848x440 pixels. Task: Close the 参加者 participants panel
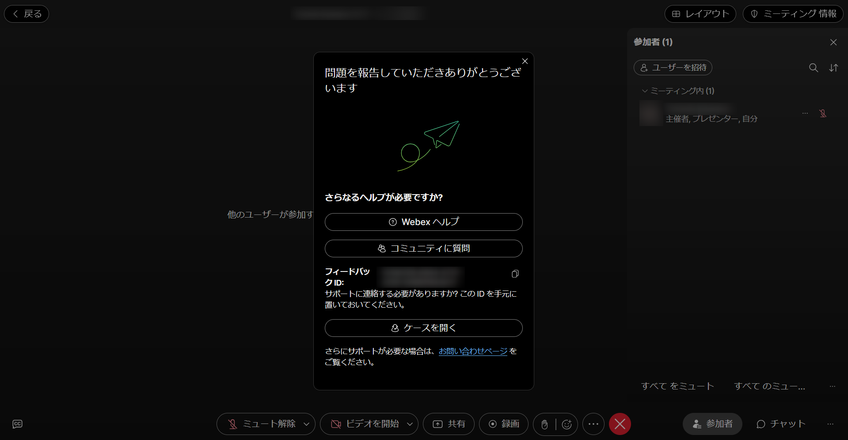click(x=833, y=42)
